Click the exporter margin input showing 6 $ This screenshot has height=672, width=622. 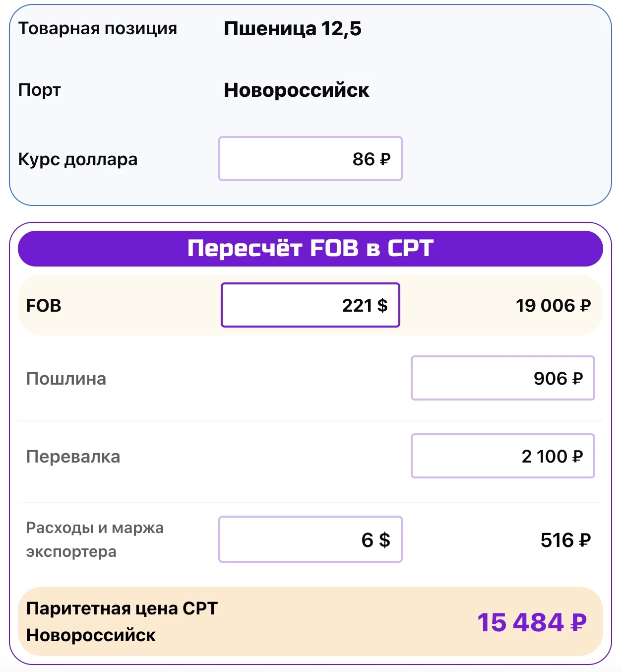[310, 539]
